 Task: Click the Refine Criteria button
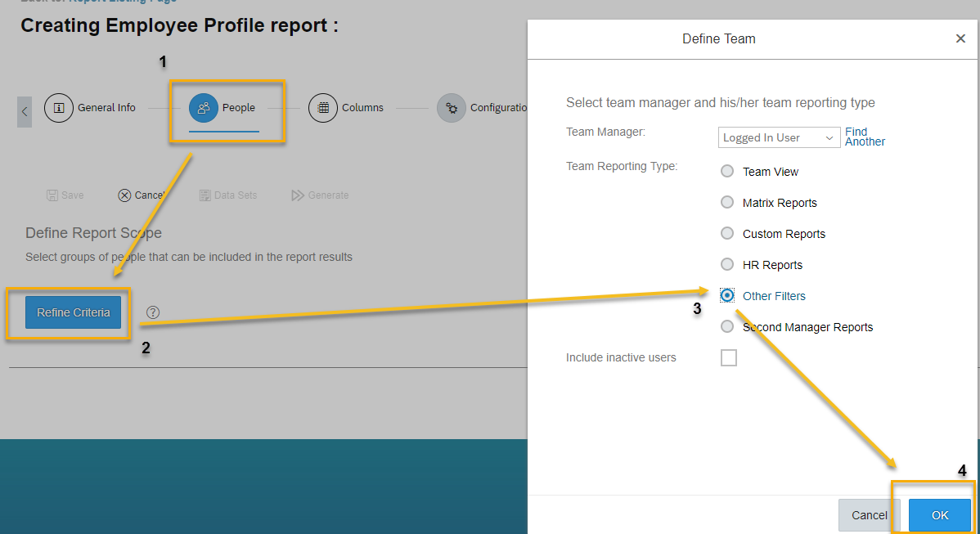73,312
